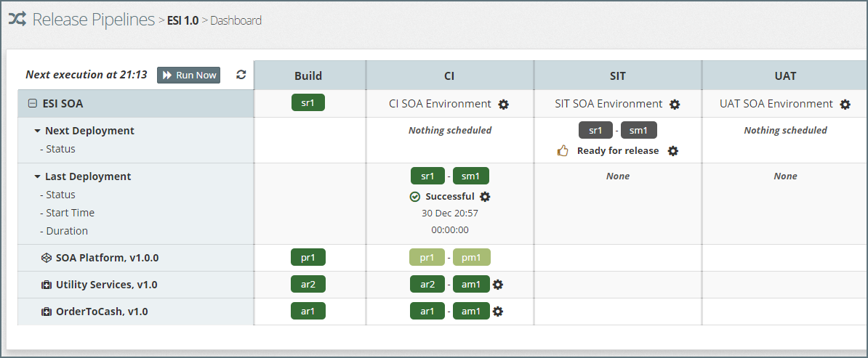
Task: Click gear icon in OrderToCash CI row
Action: (498, 312)
